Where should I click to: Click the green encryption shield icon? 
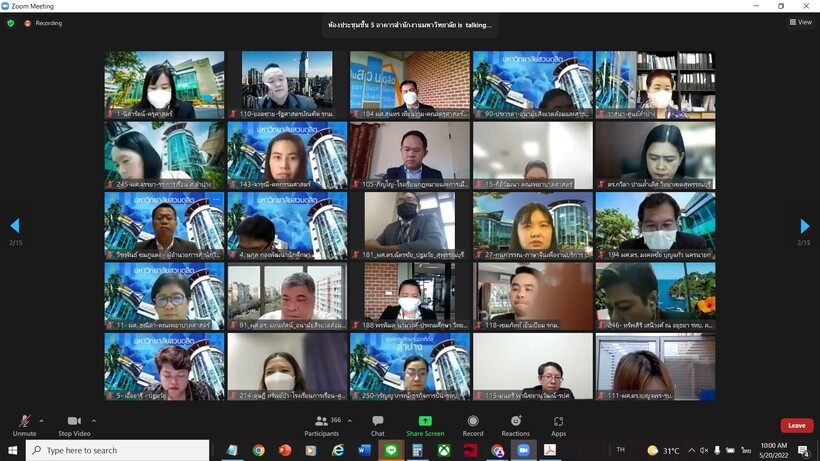(11, 23)
